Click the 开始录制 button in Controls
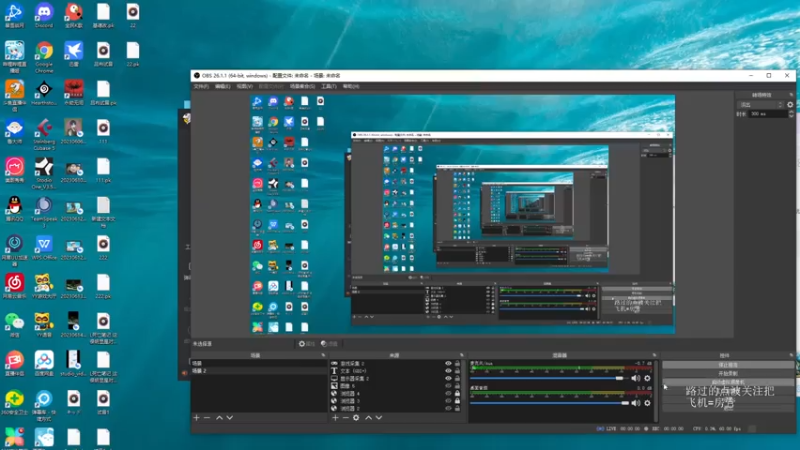 [x=728, y=373]
